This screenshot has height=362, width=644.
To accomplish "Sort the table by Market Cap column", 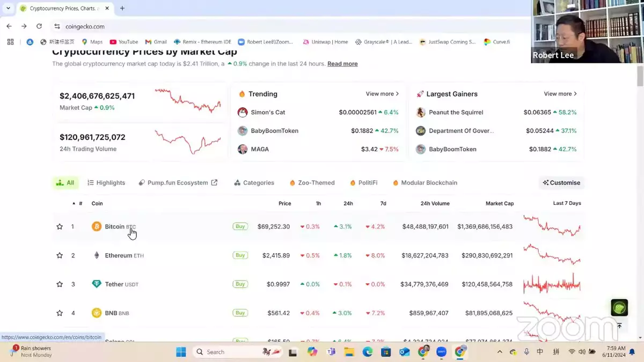I will [500, 204].
